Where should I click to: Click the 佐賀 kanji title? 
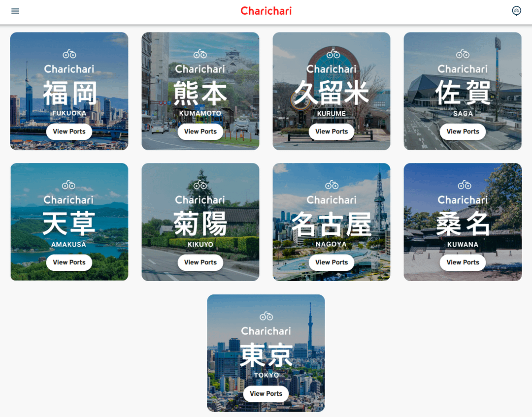point(463,93)
